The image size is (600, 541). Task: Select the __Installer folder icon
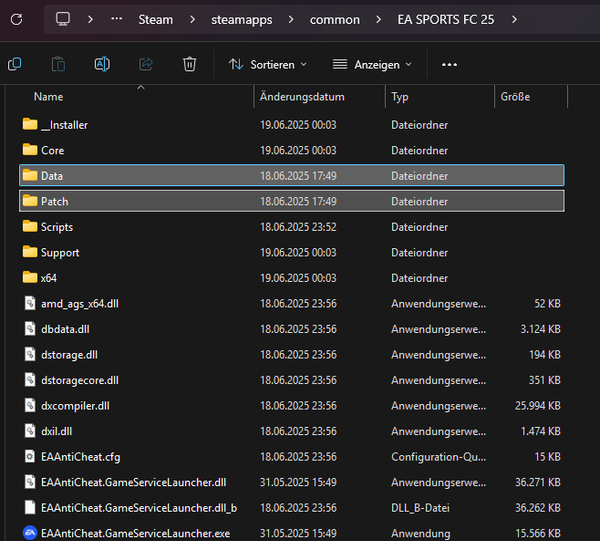click(30, 124)
